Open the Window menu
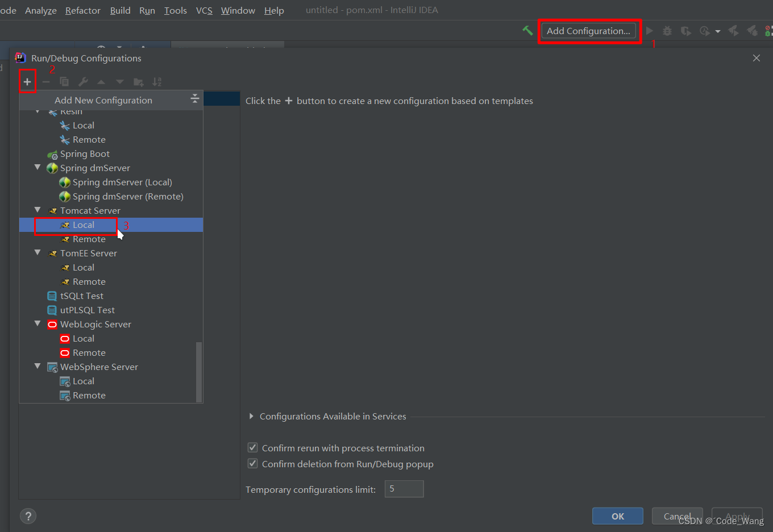 (238, 10)
